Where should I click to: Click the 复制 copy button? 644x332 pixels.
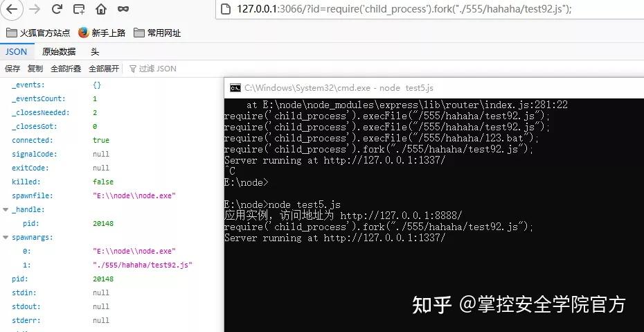[x=35, y=69]
